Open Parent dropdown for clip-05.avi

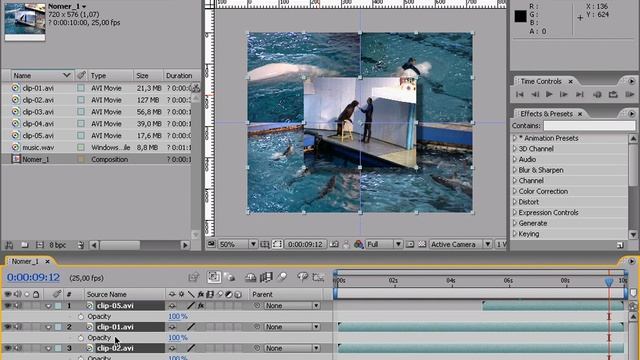[291, 305]
